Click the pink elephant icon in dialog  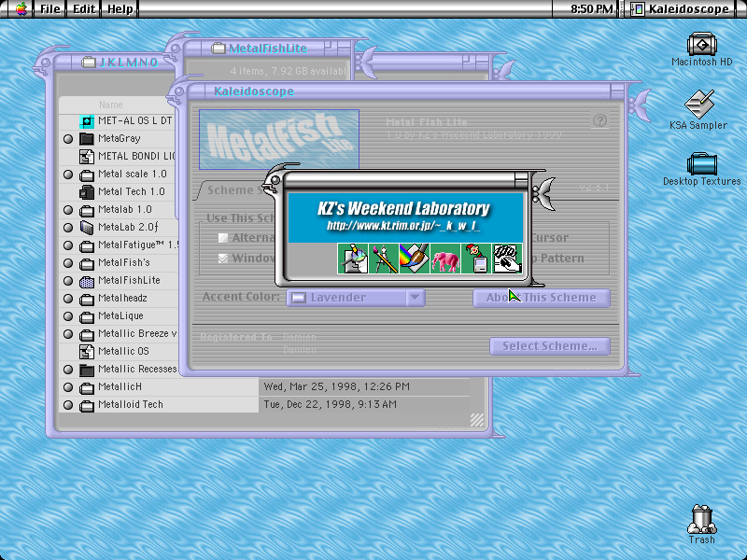(445, 259)
